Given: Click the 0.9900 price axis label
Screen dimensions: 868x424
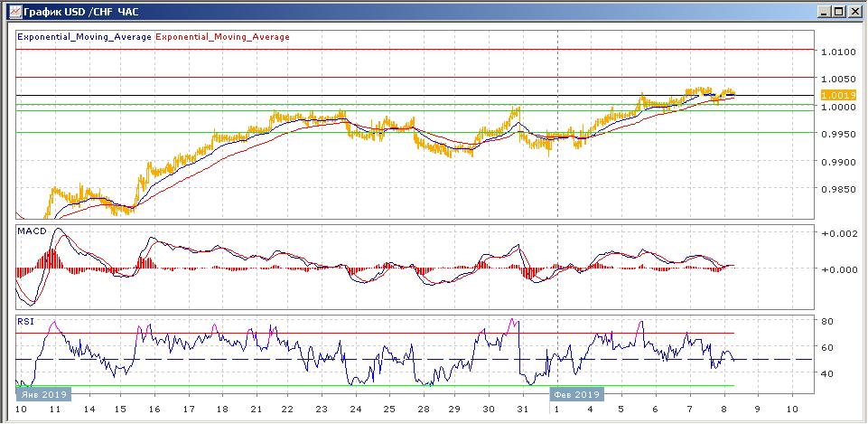Looking at the screenshot, I should coord(838,163).
